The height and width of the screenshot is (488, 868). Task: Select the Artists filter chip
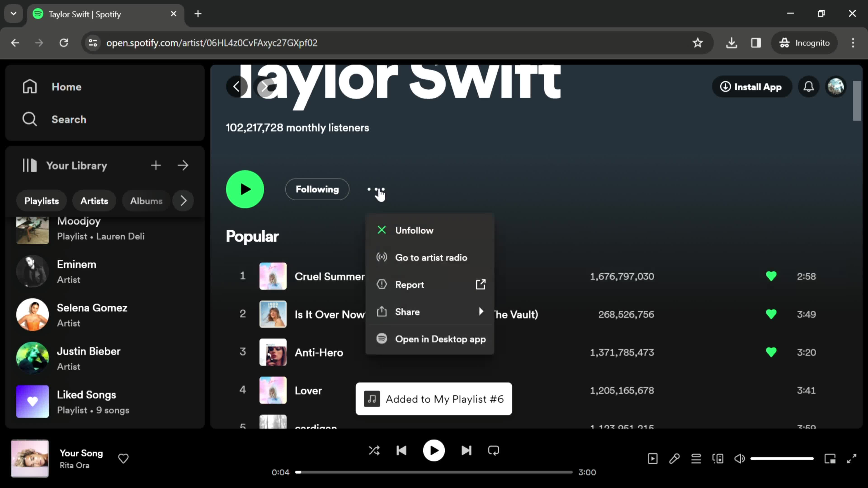coord(94,201)
